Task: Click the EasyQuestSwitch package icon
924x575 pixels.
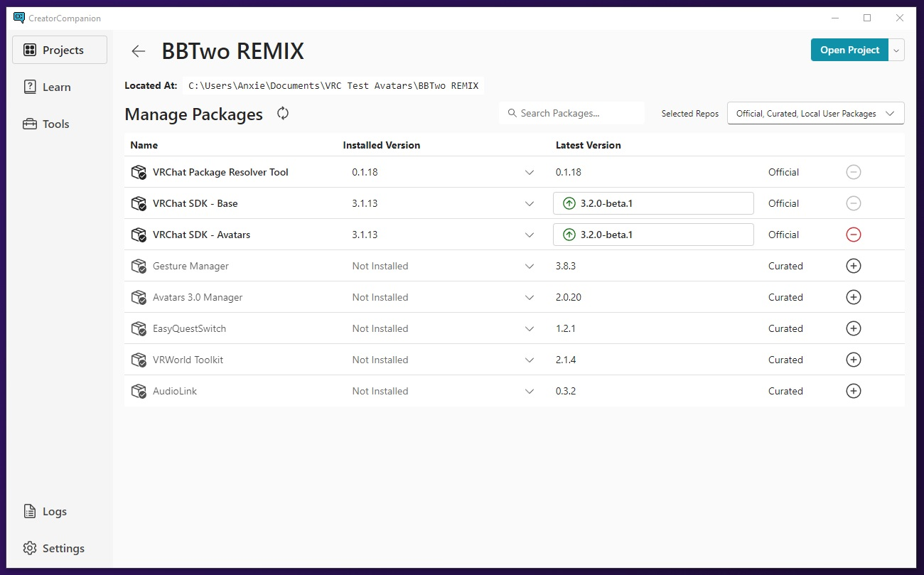Action: coord(139,328)
